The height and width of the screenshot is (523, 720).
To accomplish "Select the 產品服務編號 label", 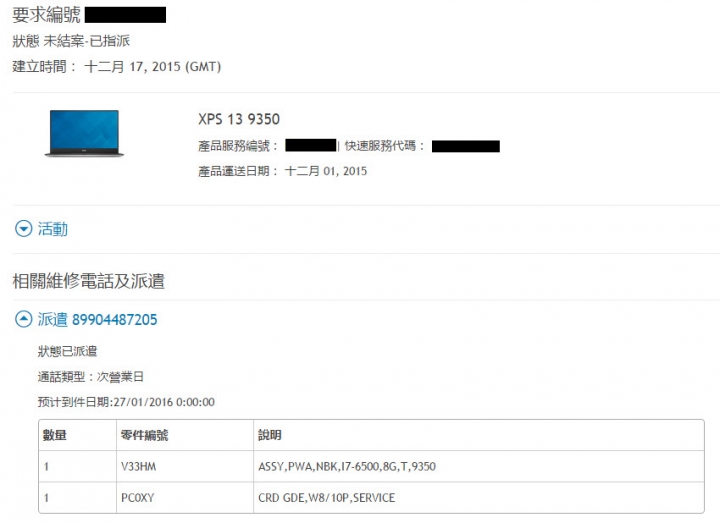I will [238, 146].
